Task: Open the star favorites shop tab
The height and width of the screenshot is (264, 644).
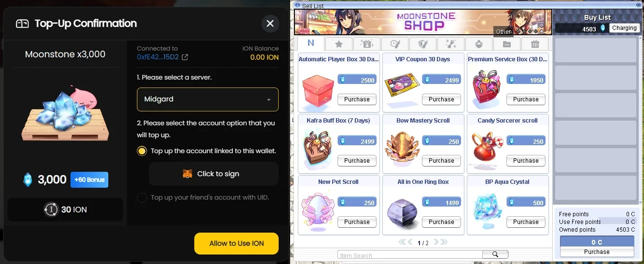Action: point(338,44)
